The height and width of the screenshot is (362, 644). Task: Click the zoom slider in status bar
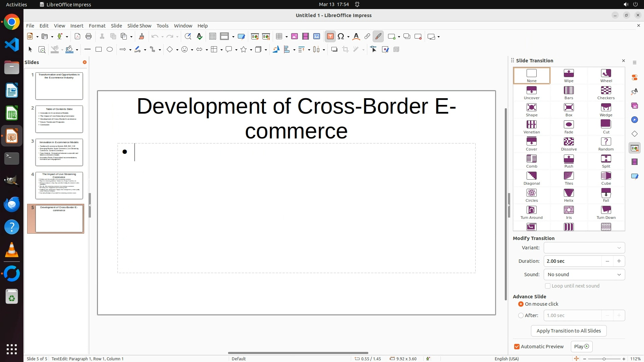(x=604, y=359)
